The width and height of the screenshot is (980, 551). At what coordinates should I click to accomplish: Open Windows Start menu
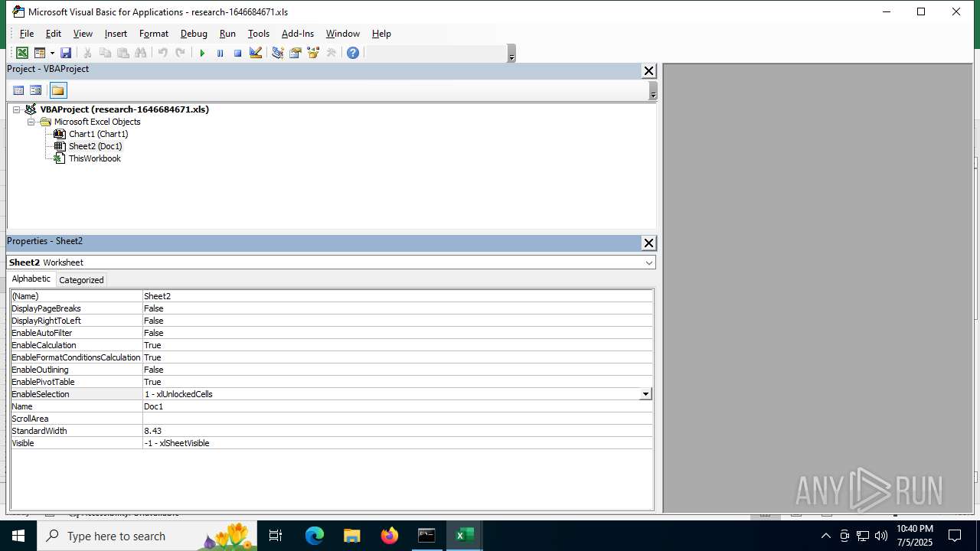coord(18,536)
